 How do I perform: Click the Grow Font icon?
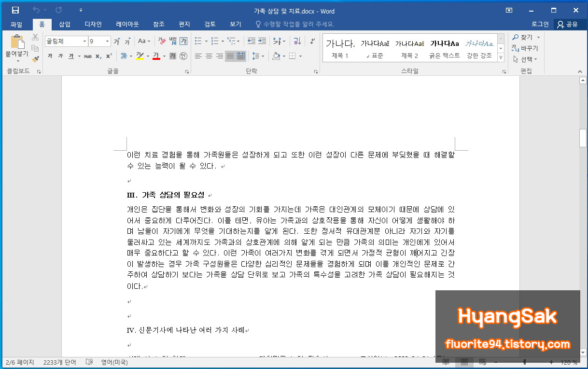[117, 42]
